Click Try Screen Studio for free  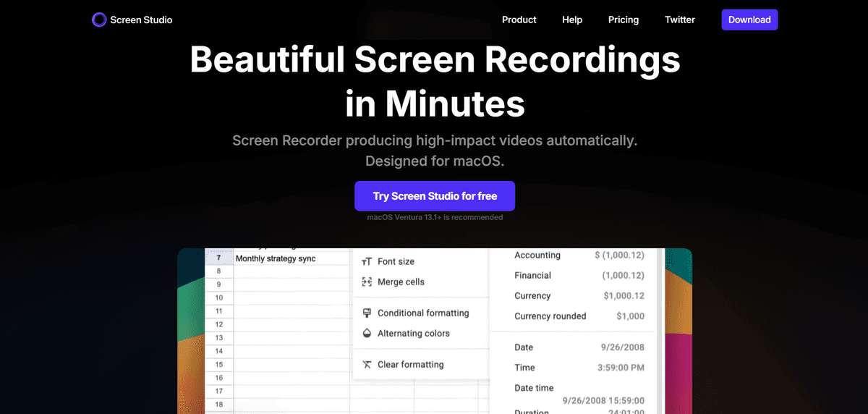[435, 196]
